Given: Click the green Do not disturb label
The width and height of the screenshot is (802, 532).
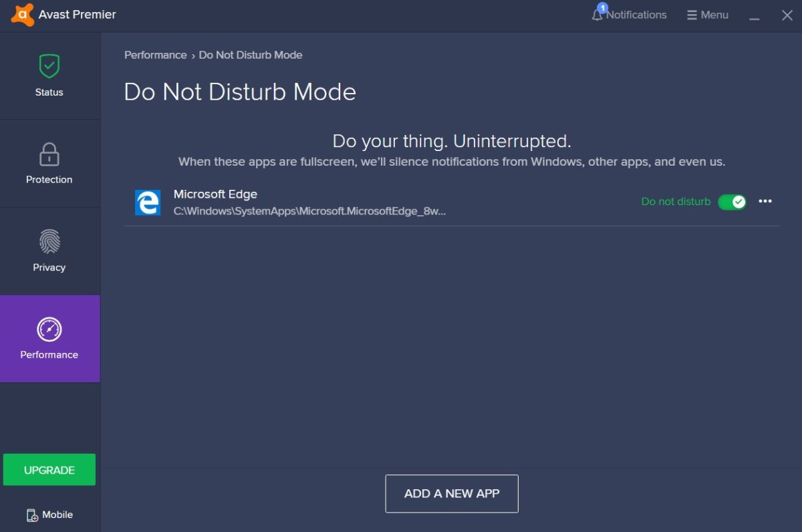Looking at the screenshot, I should click(x=676, y=201).
